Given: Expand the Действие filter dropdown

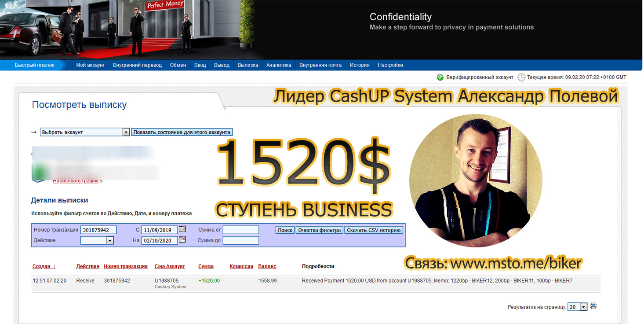Looking at the screenshot, I should 97,240.
